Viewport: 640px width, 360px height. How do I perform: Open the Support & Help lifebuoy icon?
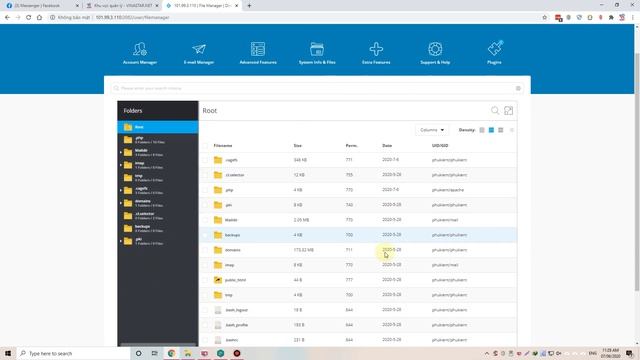coord(435,49)
